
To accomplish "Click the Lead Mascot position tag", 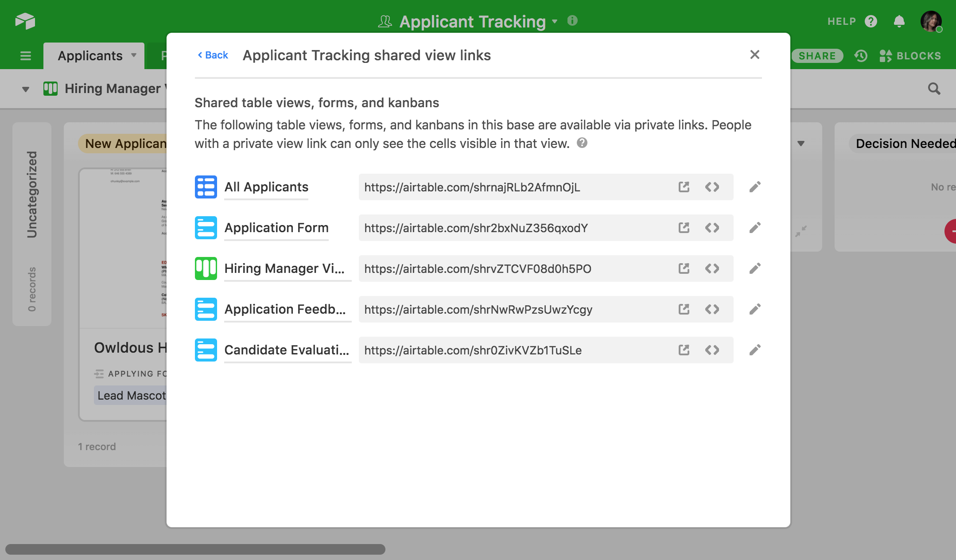I will point(131,396).
